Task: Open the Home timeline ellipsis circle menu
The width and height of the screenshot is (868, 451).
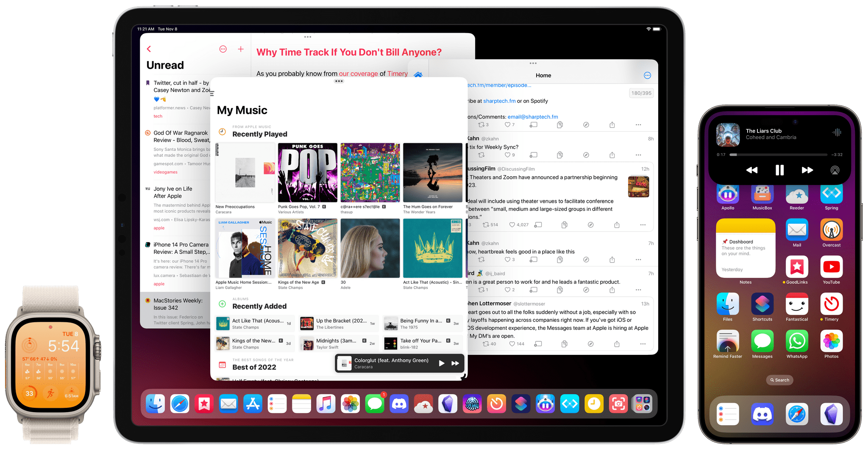Action: tap(647, 75)
